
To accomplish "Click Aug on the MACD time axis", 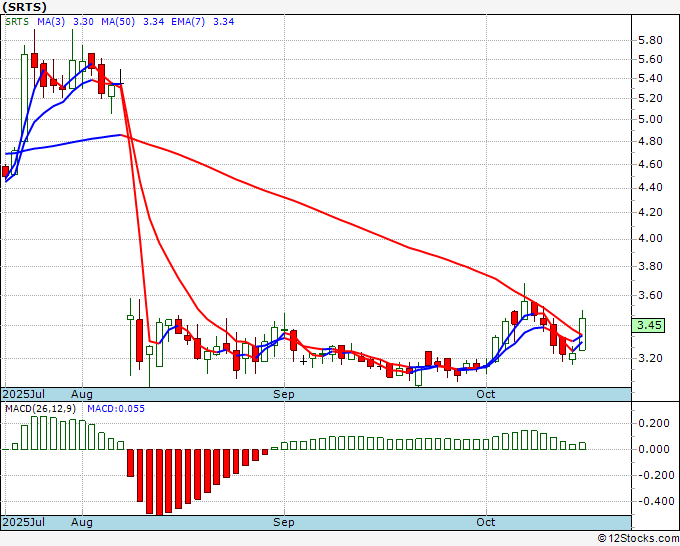I will click(x=82, y=522).
